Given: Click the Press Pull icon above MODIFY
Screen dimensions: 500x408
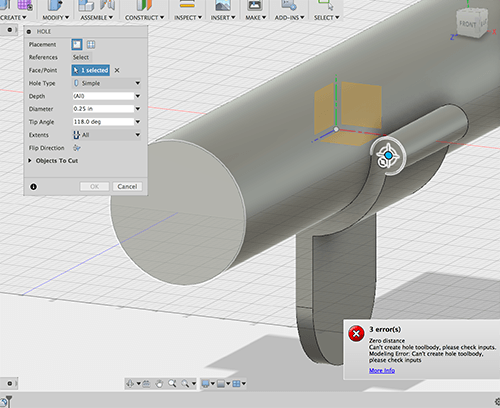Looking at the screenshot, I should pyautogui.click(x=55, y=6).
